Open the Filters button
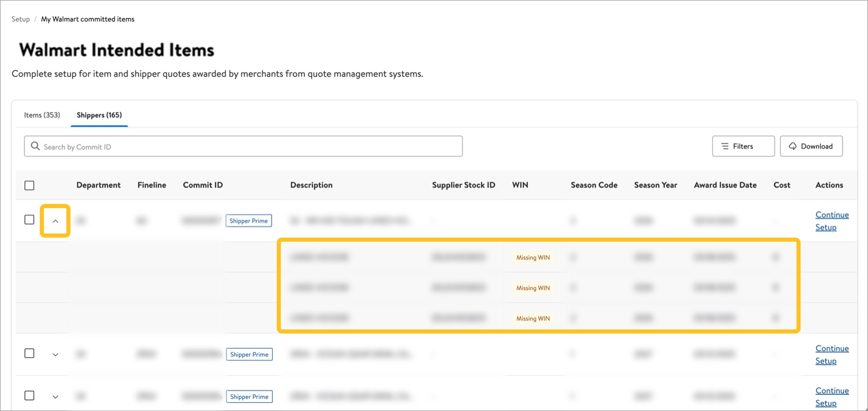Image resolution: width=868 pixels, height=411 pixels. pos(743,146)
